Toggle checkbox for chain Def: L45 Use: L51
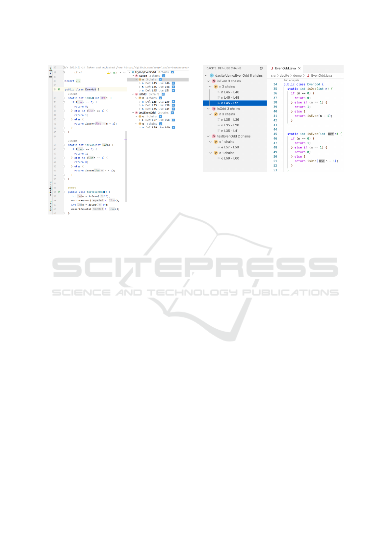The image size is (392, 554). [x=173, y=90]
